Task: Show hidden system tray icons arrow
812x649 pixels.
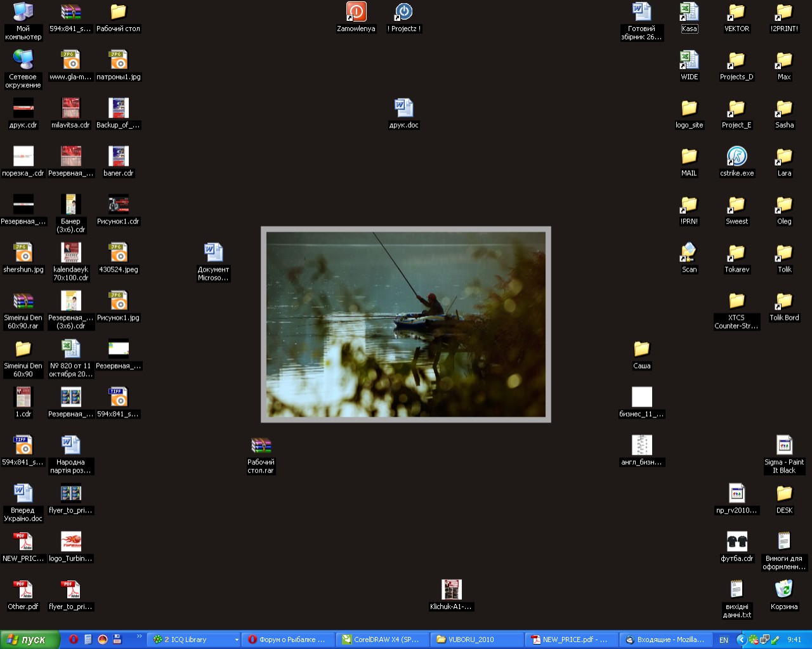Action: point(740,640)
